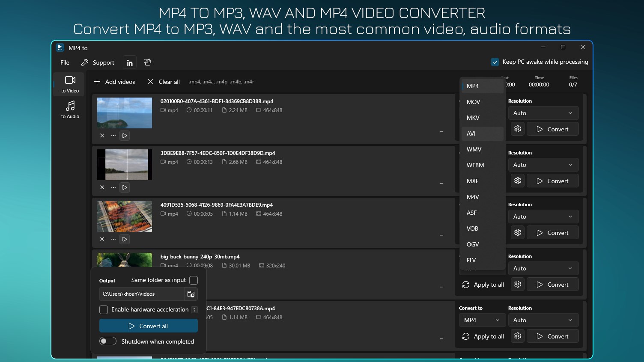The height and width of the screenshot is (362, 644).
Task: Enable Same folder as input option
Action: 194,280
